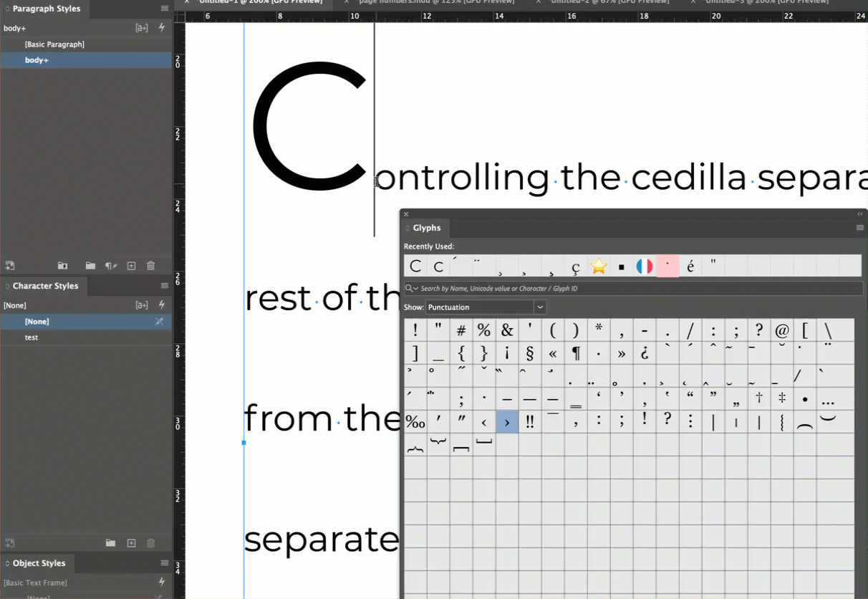
Task: Click Quick Apply lightning in Character Styles
Action: pos(162,305)
